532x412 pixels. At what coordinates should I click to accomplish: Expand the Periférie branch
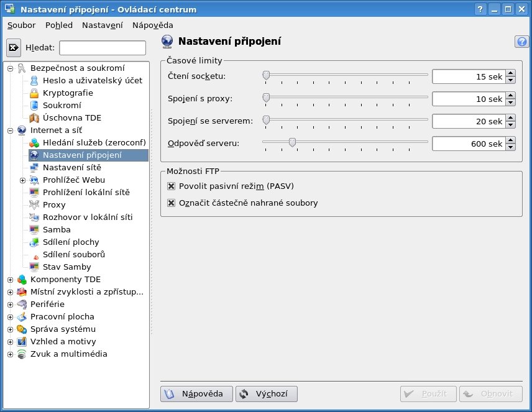click(10, 304)
